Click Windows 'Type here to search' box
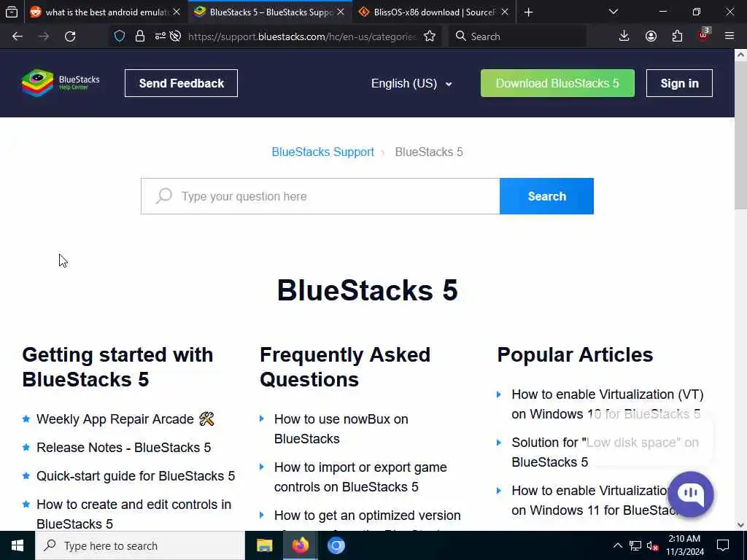 pos(140,545)
